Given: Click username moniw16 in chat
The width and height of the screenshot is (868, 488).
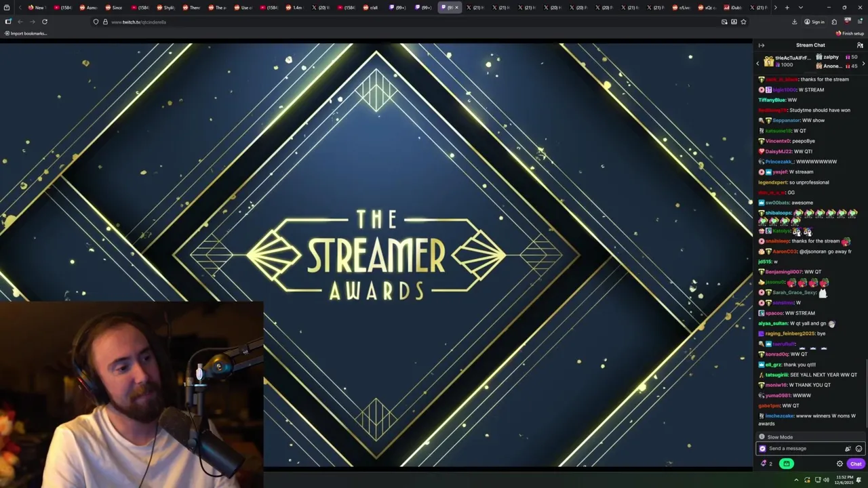Looking at the screenshot, I should tap(776, 385).
